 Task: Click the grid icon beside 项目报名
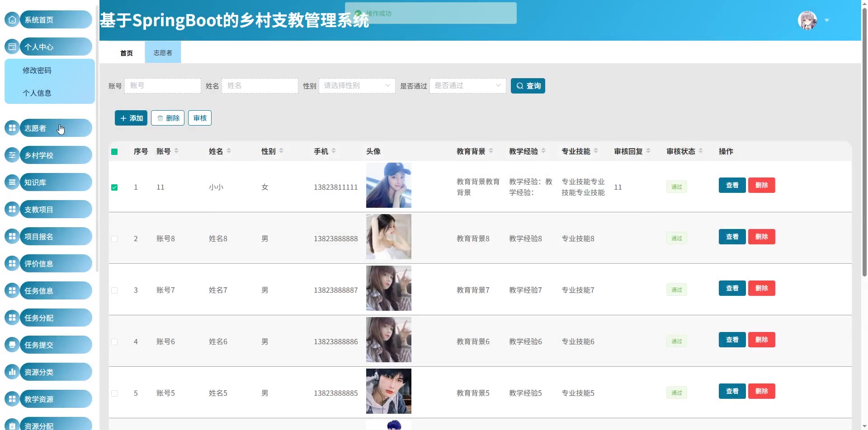(12, 236)
